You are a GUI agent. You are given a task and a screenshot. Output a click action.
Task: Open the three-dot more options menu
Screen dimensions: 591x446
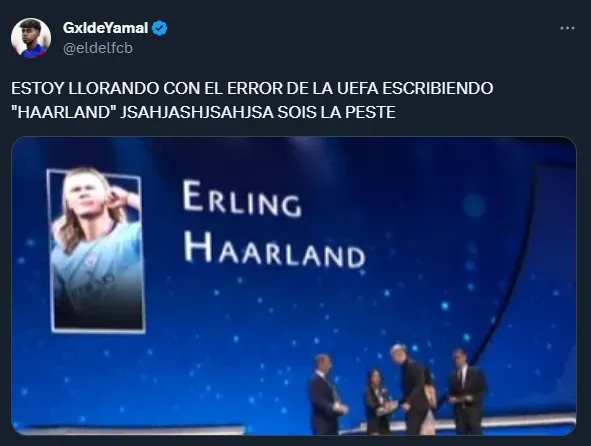coord(567,28)
